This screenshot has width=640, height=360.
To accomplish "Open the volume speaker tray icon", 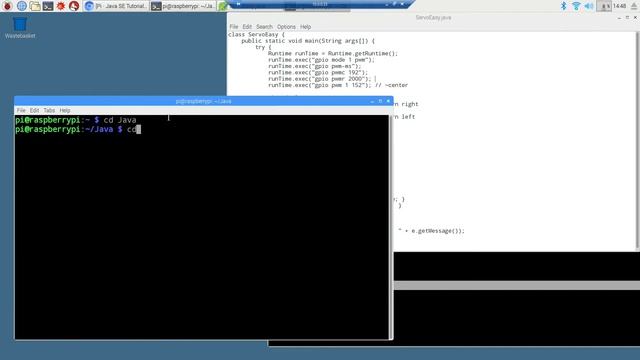I will (589, 6).
